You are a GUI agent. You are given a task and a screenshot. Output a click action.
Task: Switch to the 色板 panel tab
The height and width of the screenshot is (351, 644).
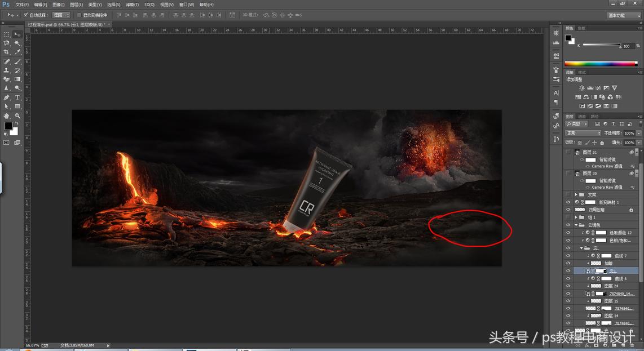point(581,28)
